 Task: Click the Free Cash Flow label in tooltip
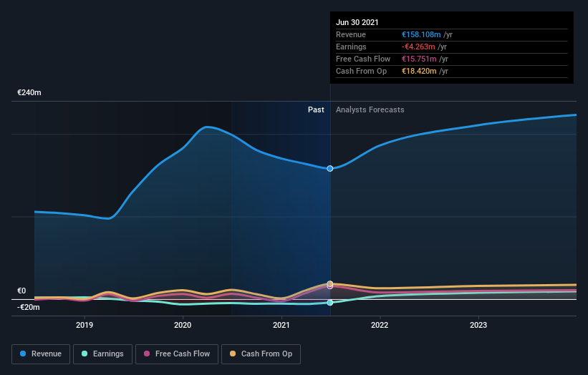point(363,59)
